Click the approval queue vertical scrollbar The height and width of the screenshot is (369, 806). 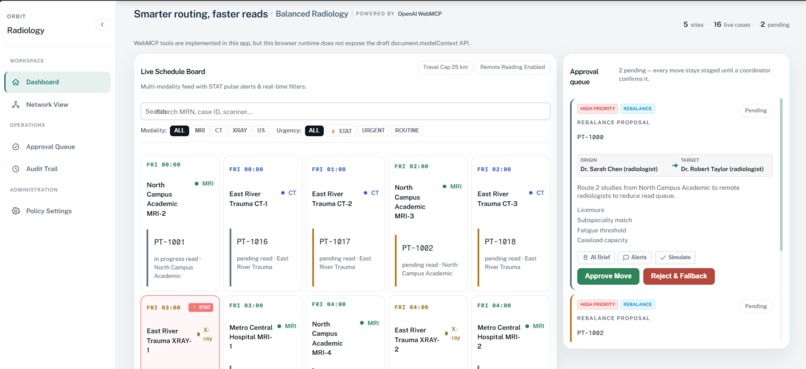pos(781,175)
